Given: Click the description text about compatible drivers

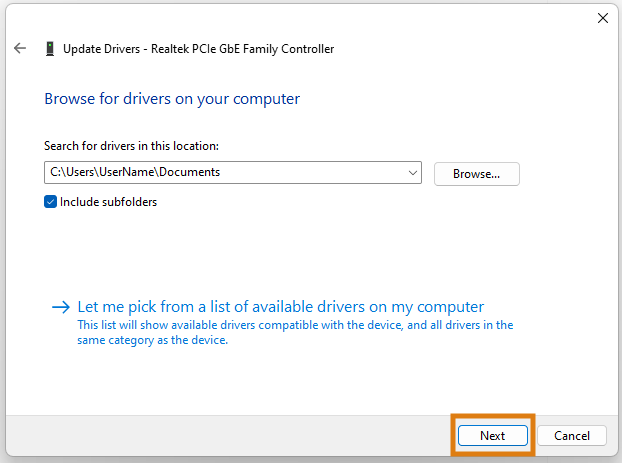Looking at the screenshot, I should point(295,332).
